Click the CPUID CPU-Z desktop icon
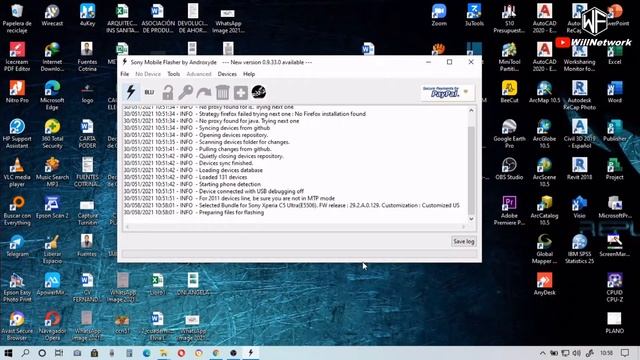This screenshot has height=360, width=640. point(614,288)
